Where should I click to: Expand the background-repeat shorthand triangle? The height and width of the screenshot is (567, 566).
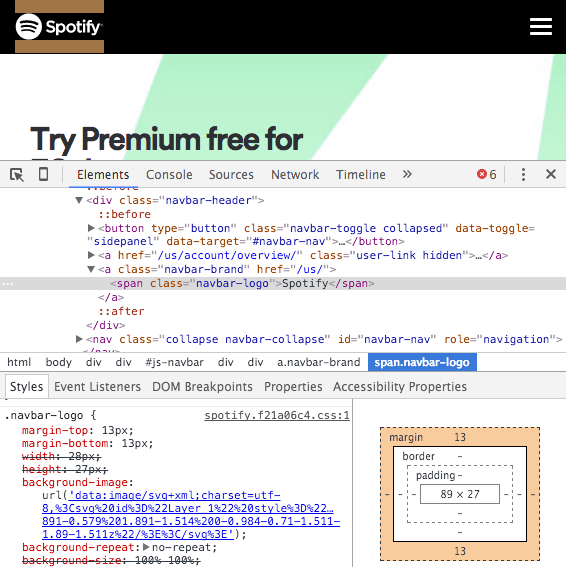tap(146, 547)
